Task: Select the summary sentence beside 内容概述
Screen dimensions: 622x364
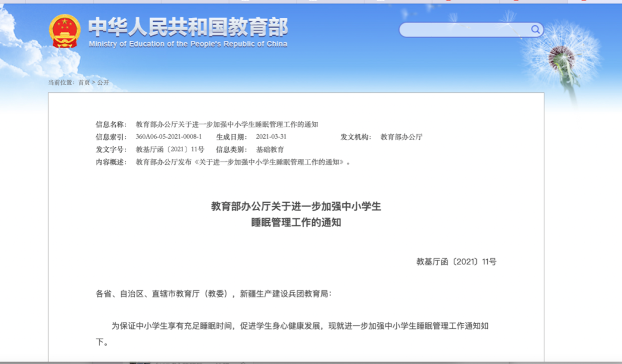Action: 243,162
